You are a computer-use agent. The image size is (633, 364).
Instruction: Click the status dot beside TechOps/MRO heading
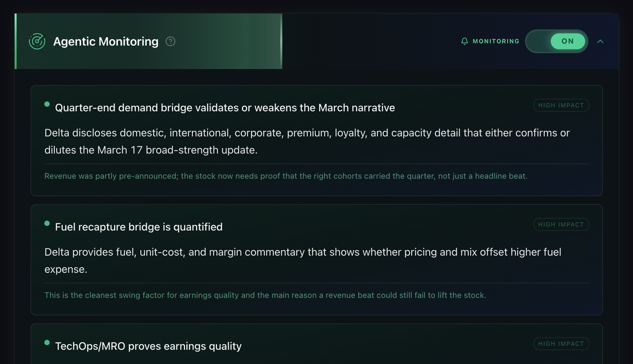47,342
